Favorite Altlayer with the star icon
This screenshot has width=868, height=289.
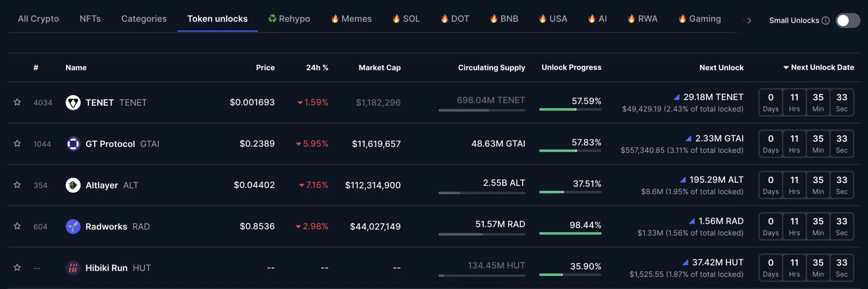point(17,185)
